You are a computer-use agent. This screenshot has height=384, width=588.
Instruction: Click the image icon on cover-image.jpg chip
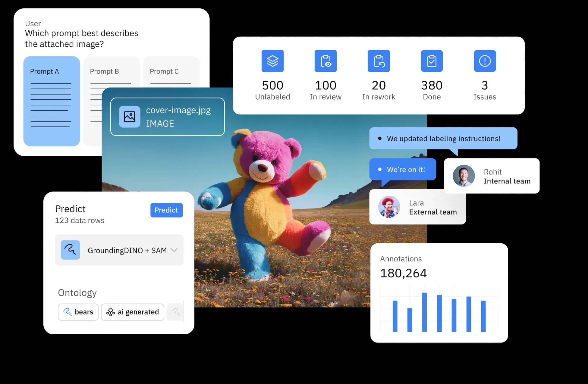[129, 117]
